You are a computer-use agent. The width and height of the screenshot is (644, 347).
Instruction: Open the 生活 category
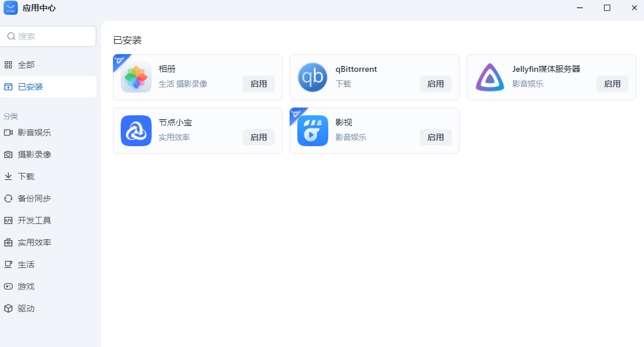tap(48, 264)
